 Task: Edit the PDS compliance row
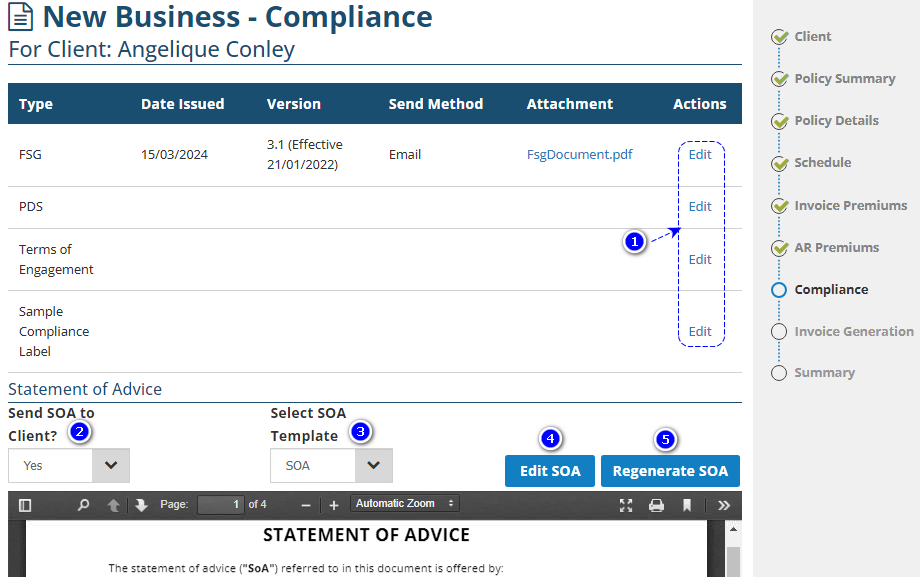(x=700, y=207)
